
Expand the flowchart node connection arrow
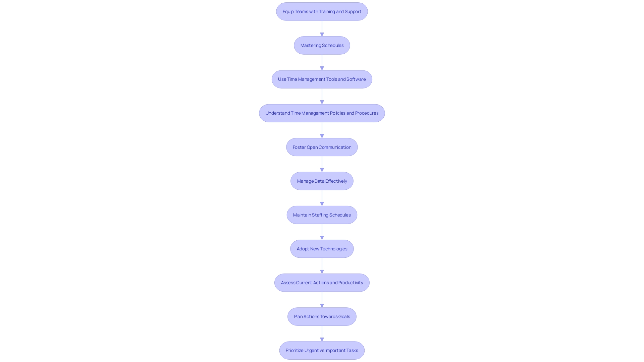pos(322,28)
